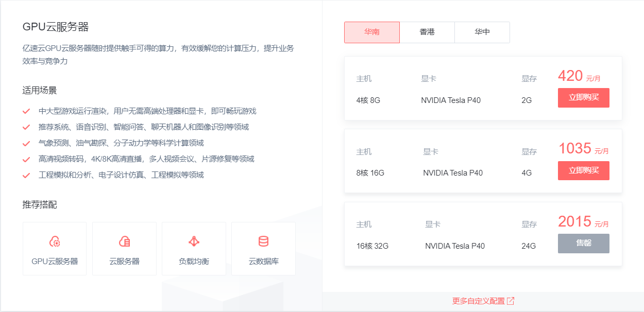The height and width of the screenshot is (312, 644).
Task: Click the 适用场景 section heading
Action: (40, 90)
